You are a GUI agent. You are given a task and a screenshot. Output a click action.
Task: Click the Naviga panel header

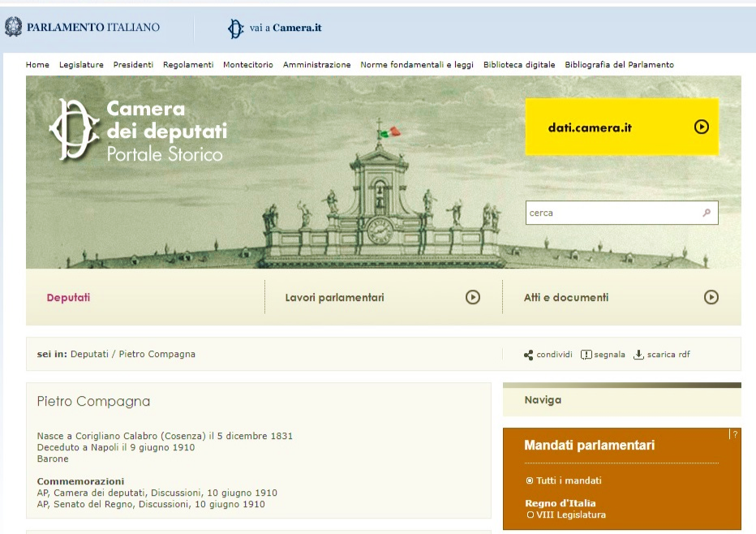(622, 400)
